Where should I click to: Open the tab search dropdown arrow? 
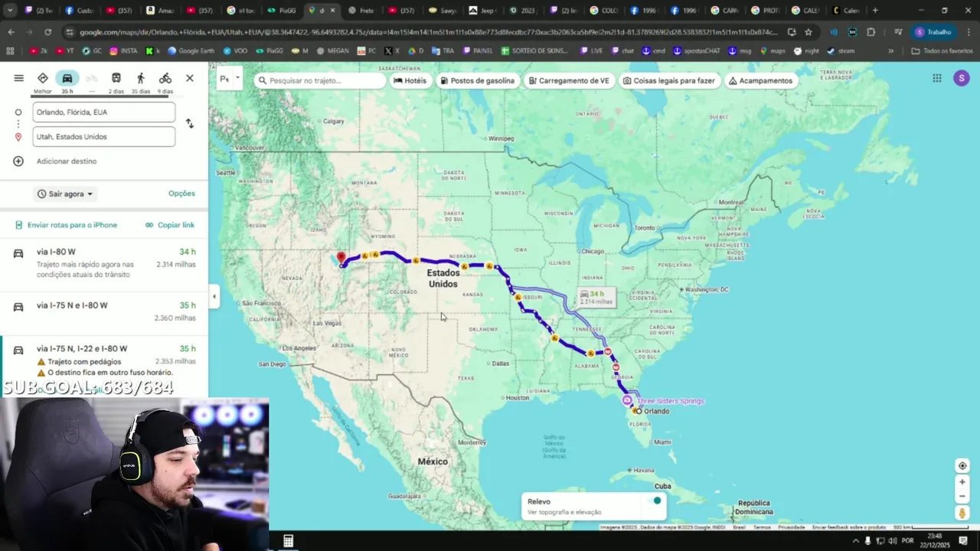(x=10, y=10)
